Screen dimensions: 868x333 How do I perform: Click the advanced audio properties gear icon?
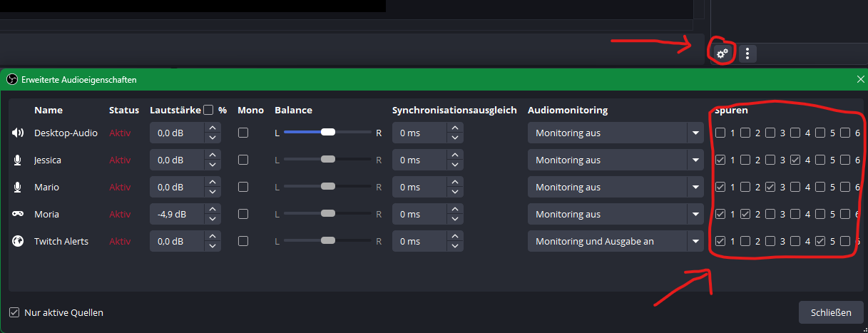click(722, 53)
